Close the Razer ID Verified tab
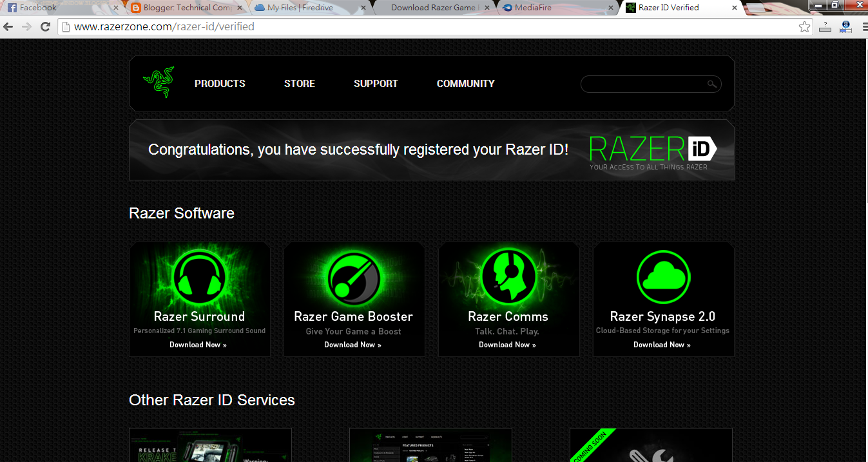The height and width of the screenshot is (462, 868). (734, 8)
